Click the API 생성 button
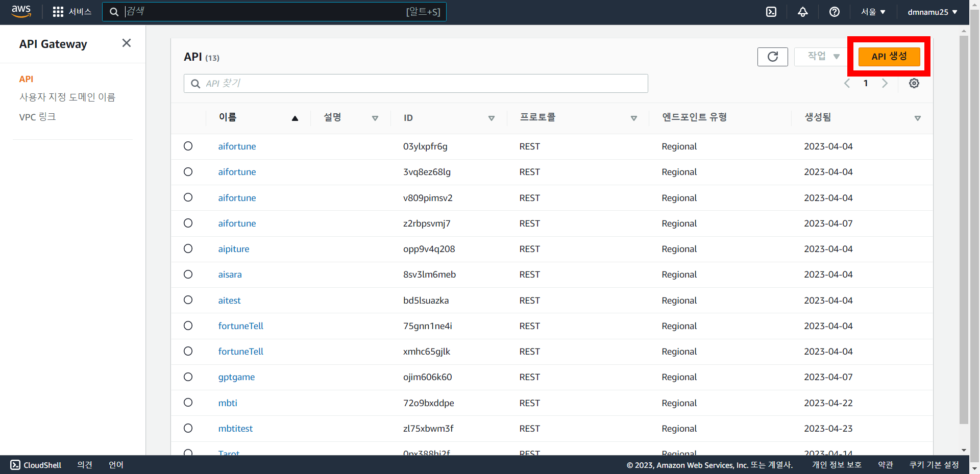980x474 pixels. (889, 57)
